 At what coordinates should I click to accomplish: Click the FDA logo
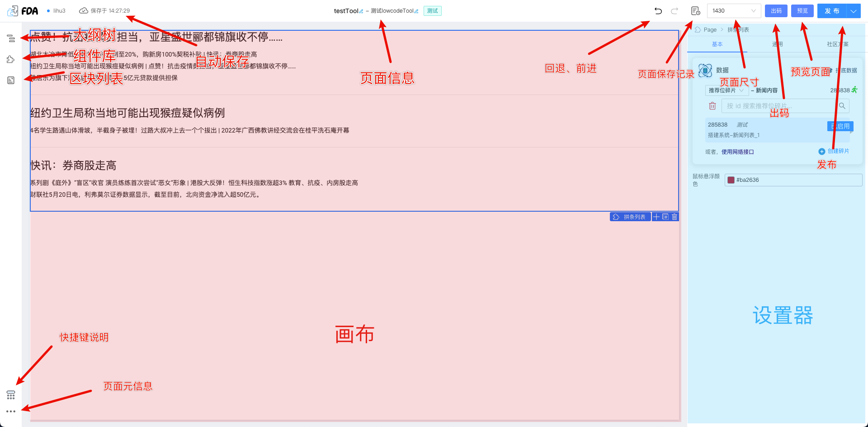pos(23,11)
